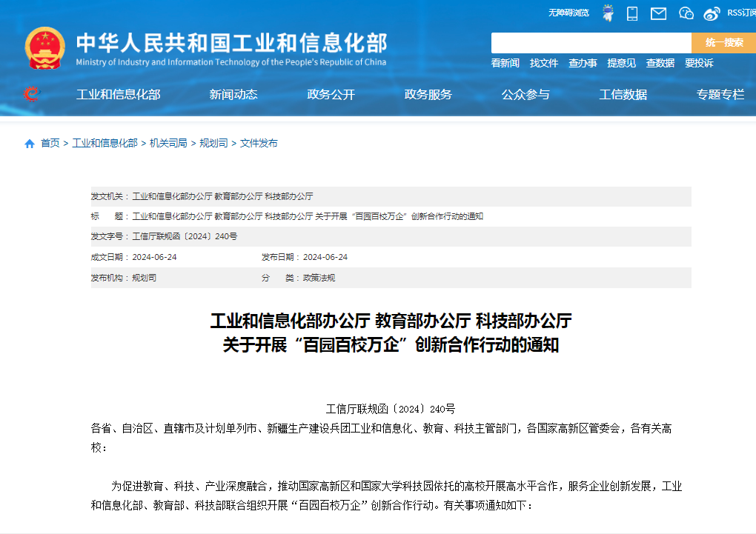Open the mobile version phone icon
This screenshot has width=756, height=534.
(632, 13)
